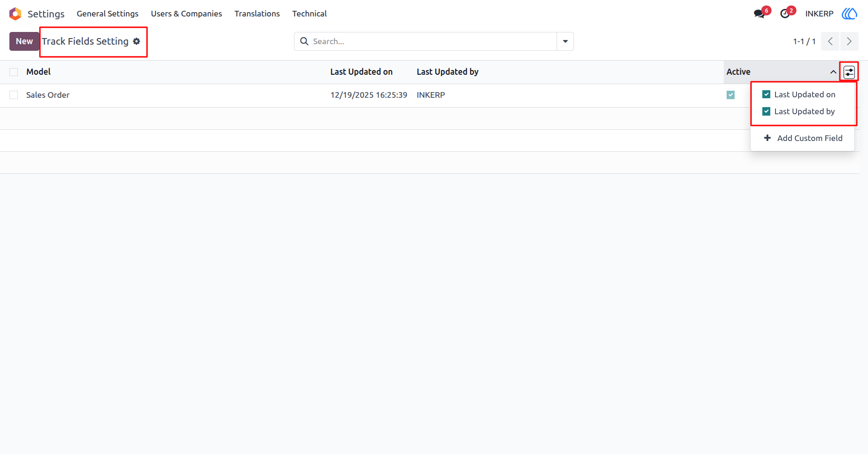Toggle sort order on the Active column caret

(x=833, y=72)
